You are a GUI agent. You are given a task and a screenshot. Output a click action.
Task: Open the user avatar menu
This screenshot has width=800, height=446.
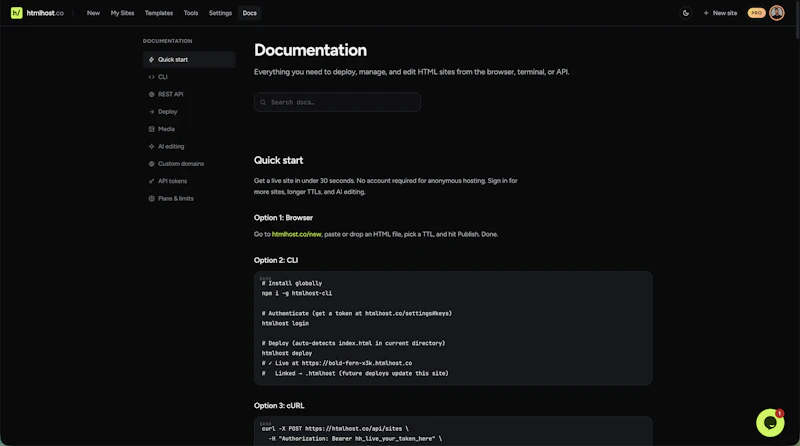(777, 13)
